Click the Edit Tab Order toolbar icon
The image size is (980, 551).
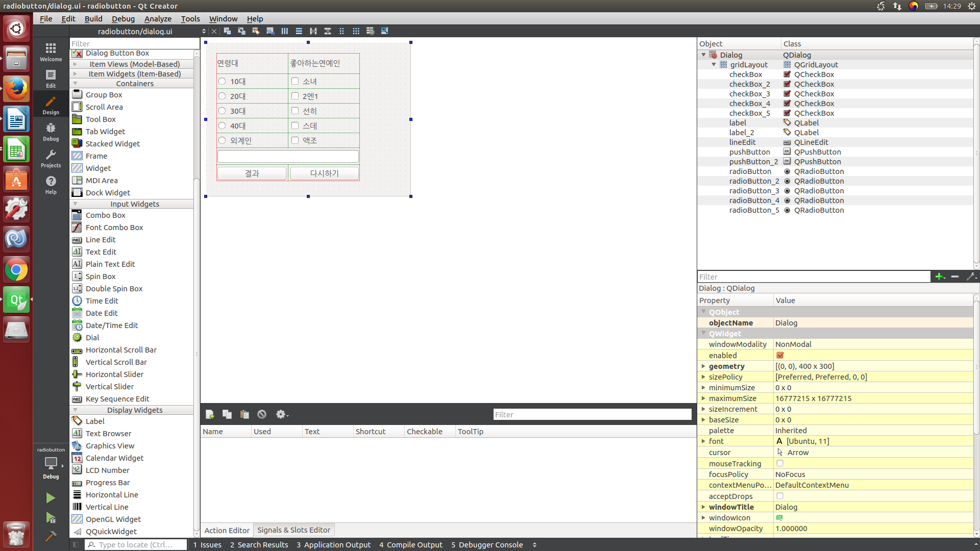271,31
